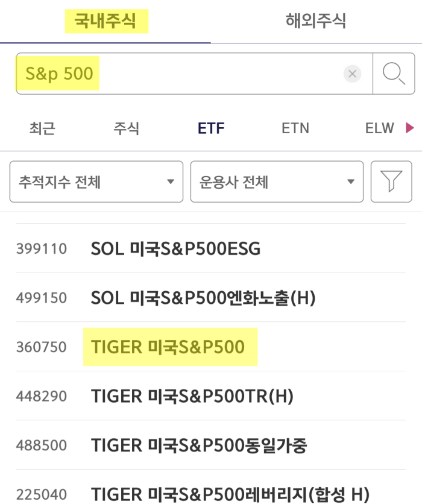The width and height of the screenshot is (422, 504).
Task: Select SOL 미국S&P500ESG in the list
Action: (175, 248)
